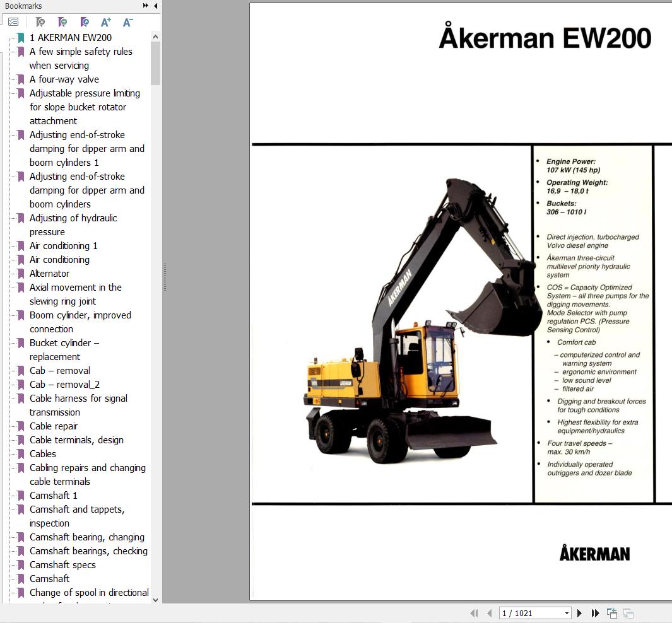This screenshot has width=672, height=623.
Task: Collapse the Bookmarks panel with left triangle
Action: (x=156, y=6)
